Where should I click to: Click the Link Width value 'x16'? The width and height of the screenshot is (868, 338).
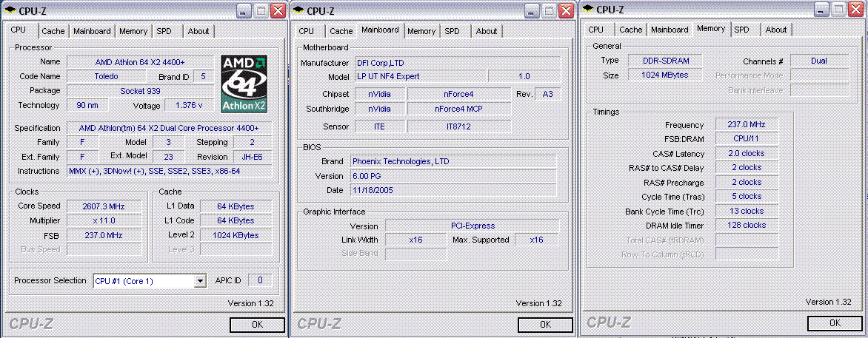[415, 240]
